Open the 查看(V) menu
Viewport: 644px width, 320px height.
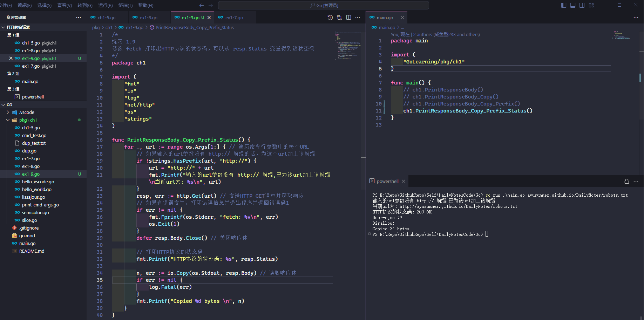[65, 5]
